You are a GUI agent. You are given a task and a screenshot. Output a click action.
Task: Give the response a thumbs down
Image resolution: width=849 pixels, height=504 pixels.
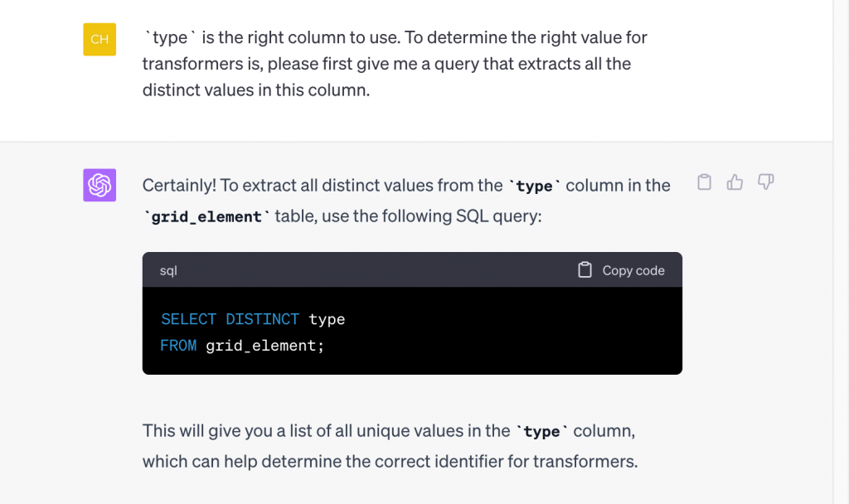(x=765, y=182)
